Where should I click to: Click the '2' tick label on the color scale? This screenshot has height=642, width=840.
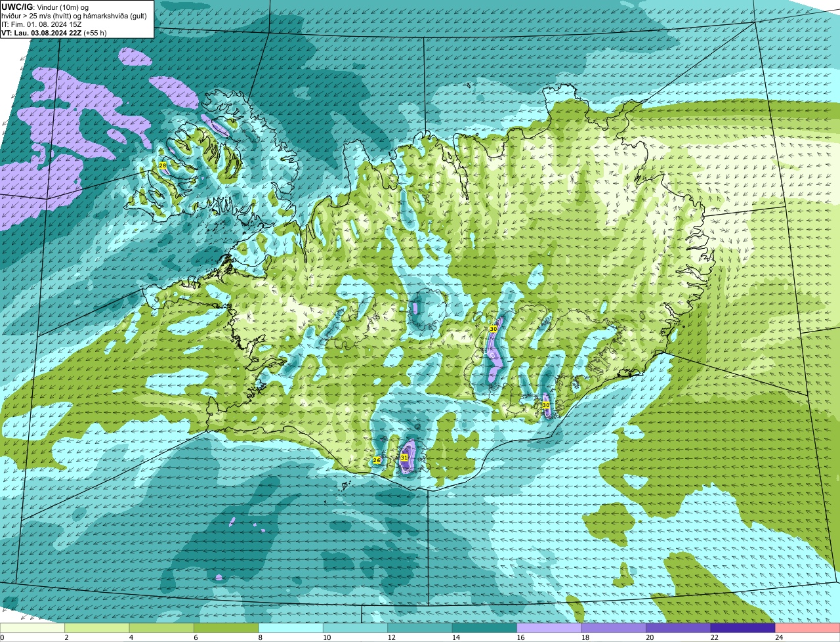66,637
